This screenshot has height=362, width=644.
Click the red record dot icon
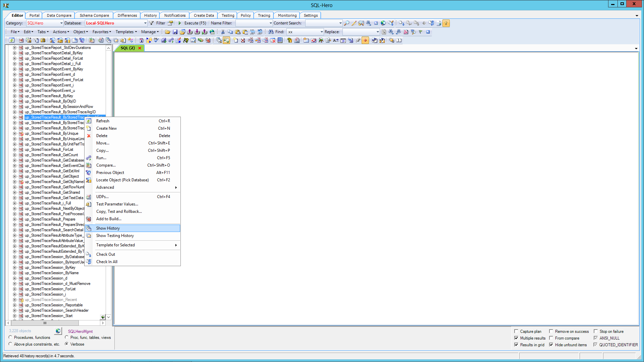(365, 40)
